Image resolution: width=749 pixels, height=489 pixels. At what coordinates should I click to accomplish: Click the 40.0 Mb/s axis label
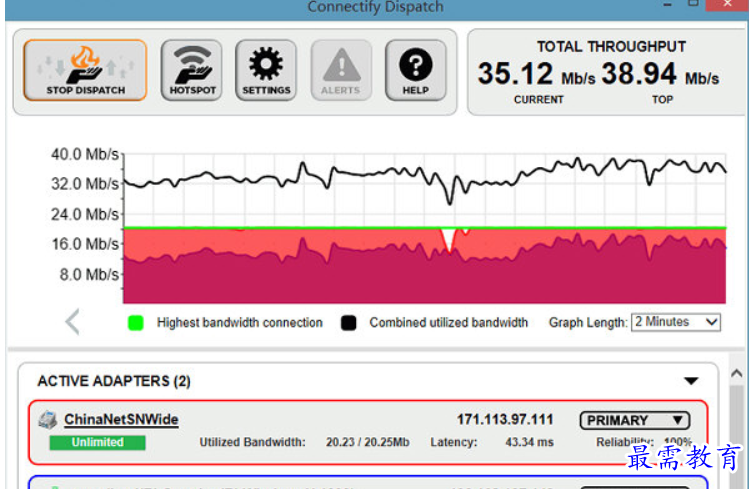(85, 154)
